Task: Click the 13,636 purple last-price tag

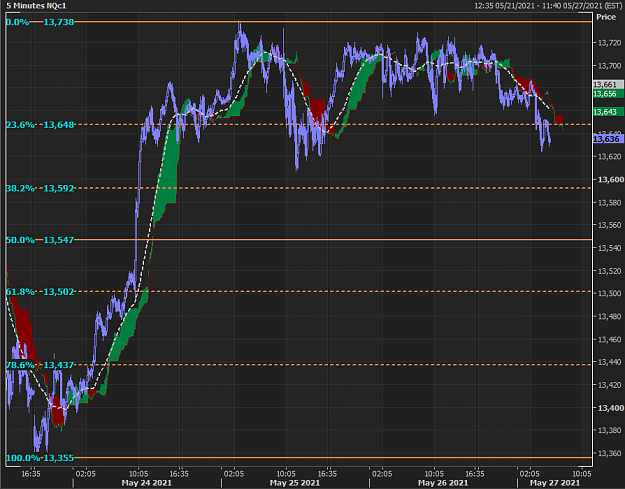Action: pyautogui.click(x=608, y=139)
